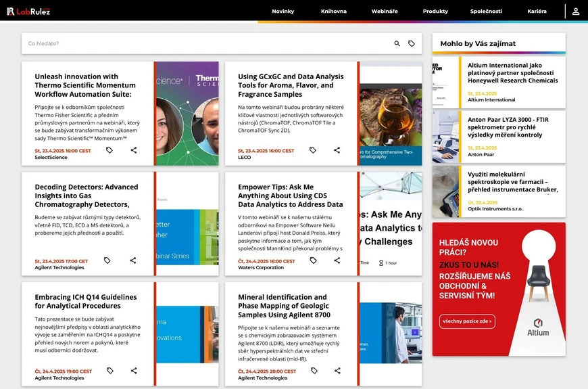This screenshot has width=588, height=389.
Task: Open the Novinky menu item
Action: [283, 12]
